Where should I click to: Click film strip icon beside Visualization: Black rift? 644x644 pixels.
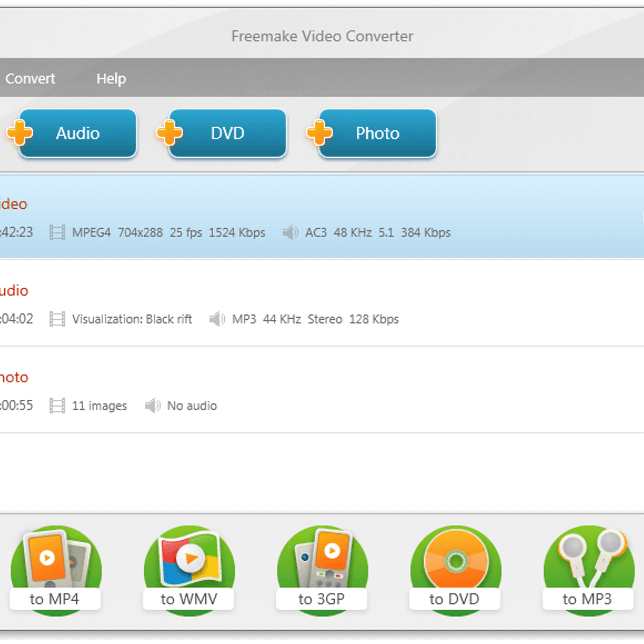point(57,319)
